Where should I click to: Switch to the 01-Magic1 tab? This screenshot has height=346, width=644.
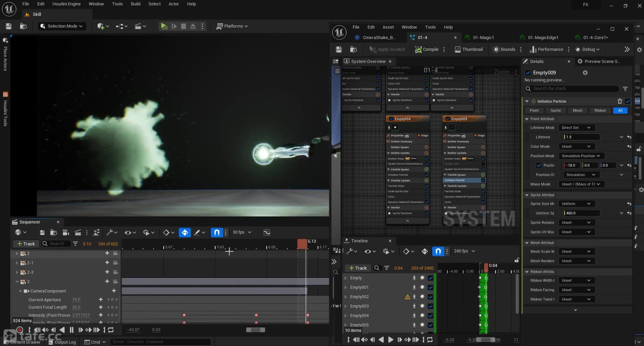(483, 37)
